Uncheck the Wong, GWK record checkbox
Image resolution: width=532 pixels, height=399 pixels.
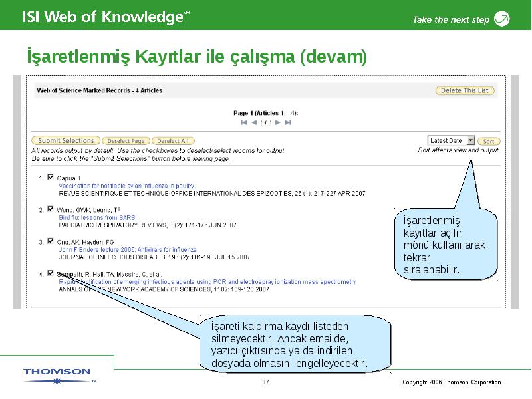[x=51, y=209]
